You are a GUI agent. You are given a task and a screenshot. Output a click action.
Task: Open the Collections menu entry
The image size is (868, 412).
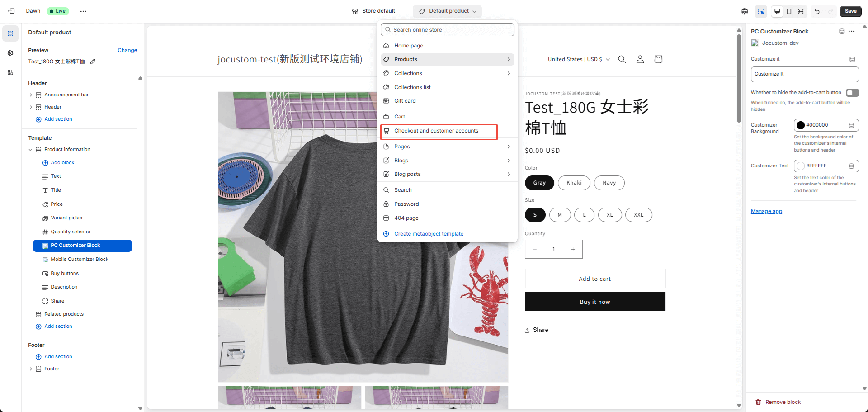pyautogui.click(x=408, y=73)
